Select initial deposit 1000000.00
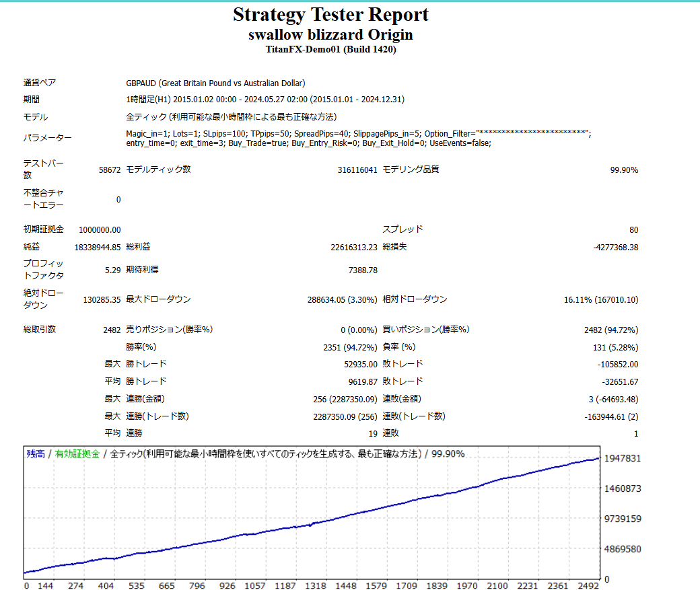700x590 pixels. [100, 230]
